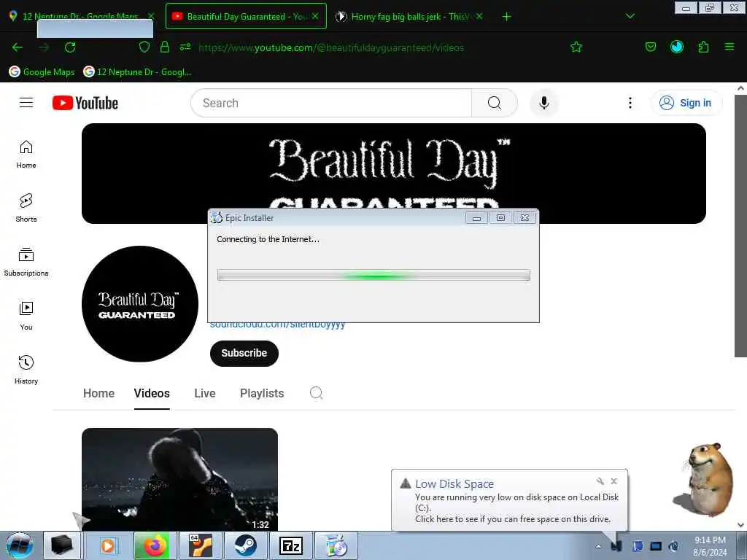Image resolution: width=747 pixels, height=560 pixels.
Task: Switch to the channel Home tab
Action: pyautogui.click(x=98, y=393)
